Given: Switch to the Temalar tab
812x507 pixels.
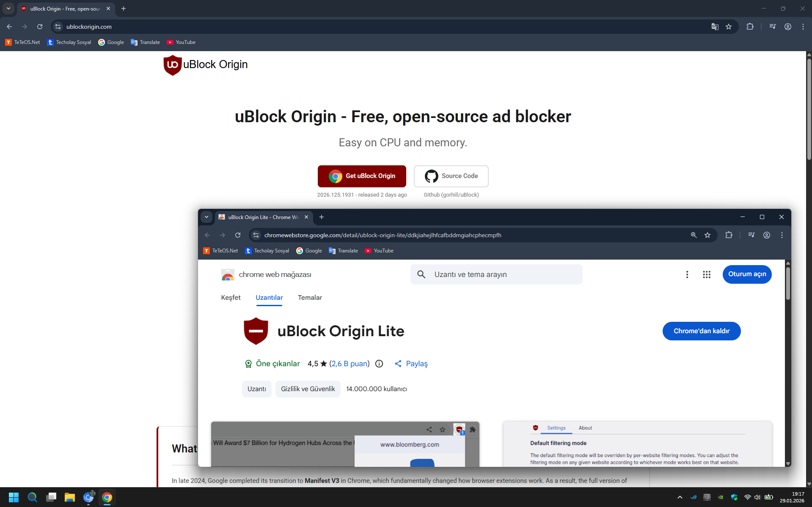Looking at the screenshot, I should point(310,298).
